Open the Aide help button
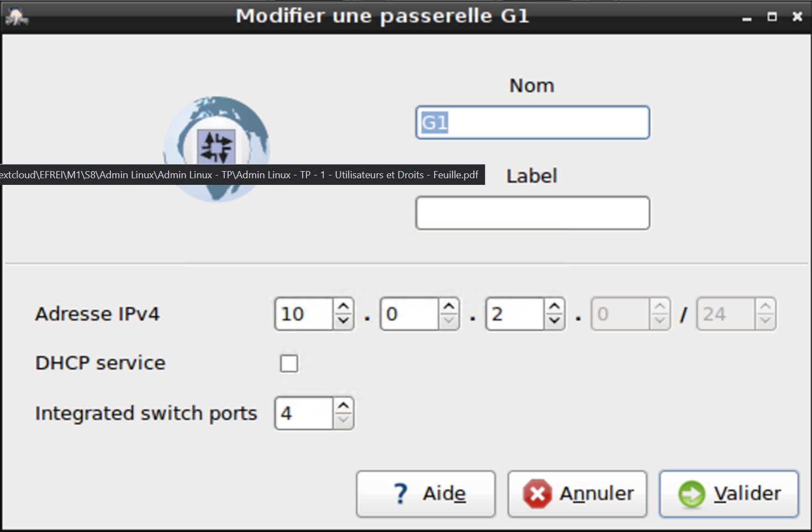812x532 pixels. point(425,493)
